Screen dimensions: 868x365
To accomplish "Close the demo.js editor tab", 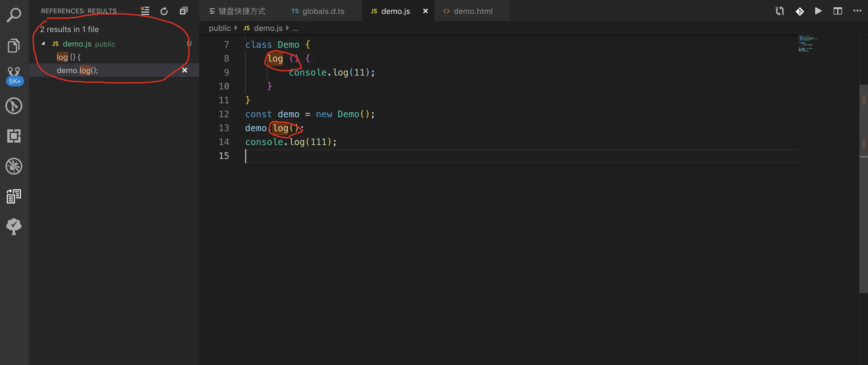I will coord(425,11).
